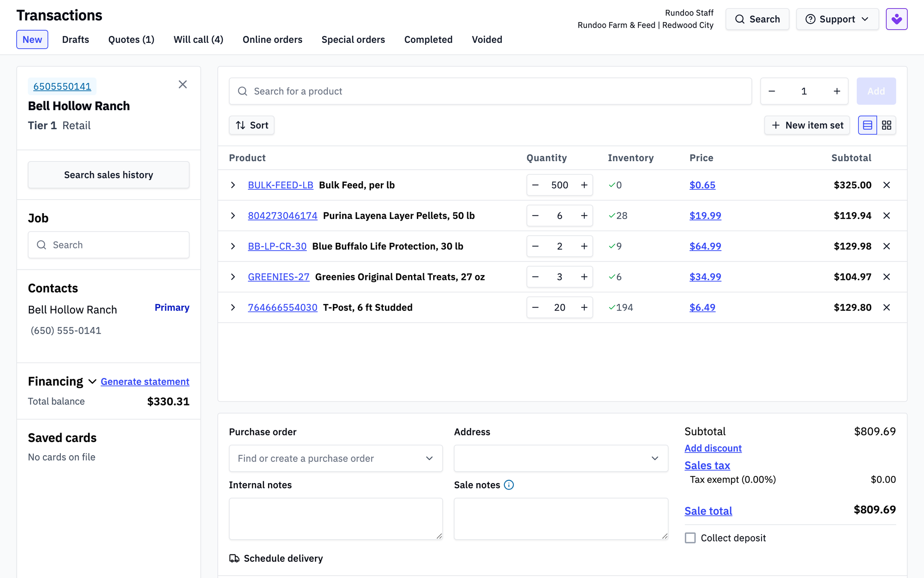Remove Bell Hollow Ranch customer
This screenshot has height=578, width=924.
(183, 84)
